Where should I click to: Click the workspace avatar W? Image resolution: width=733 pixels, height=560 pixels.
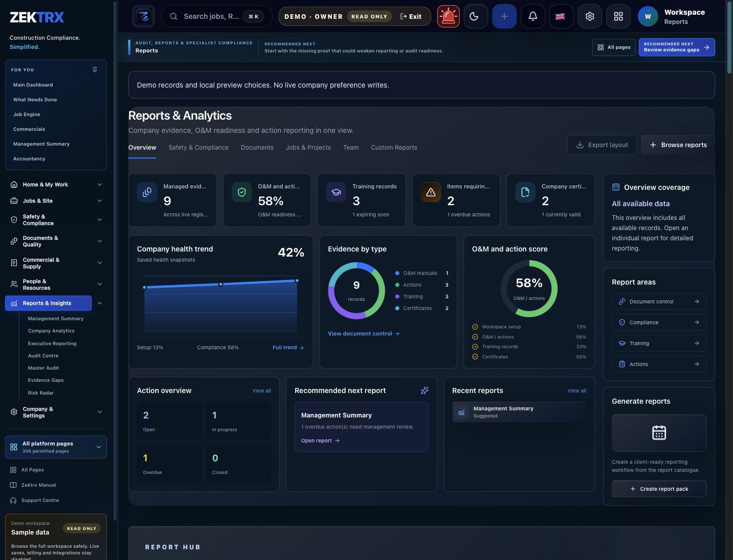pos(648,16)
